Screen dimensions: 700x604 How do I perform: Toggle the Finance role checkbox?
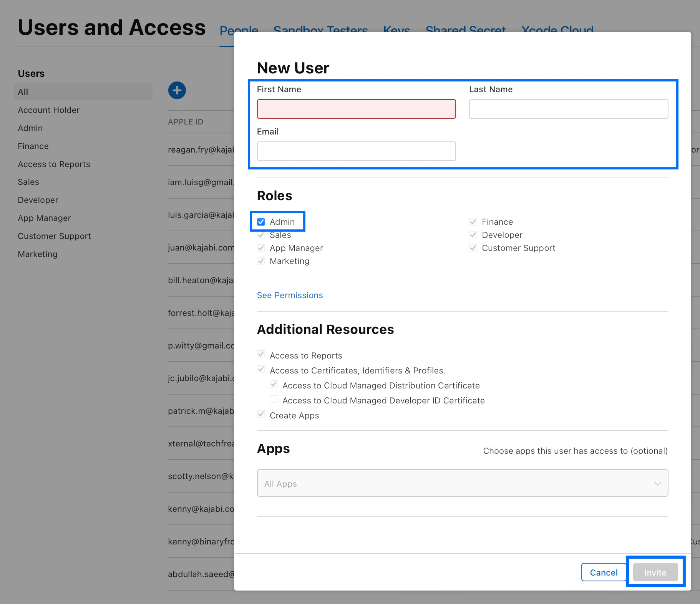[473, 222]
